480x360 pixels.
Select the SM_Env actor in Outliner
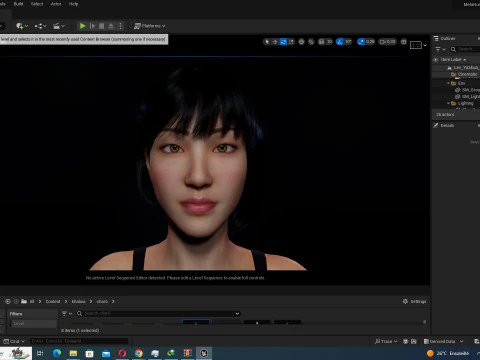pyautogui.click(x=467, y=90)
